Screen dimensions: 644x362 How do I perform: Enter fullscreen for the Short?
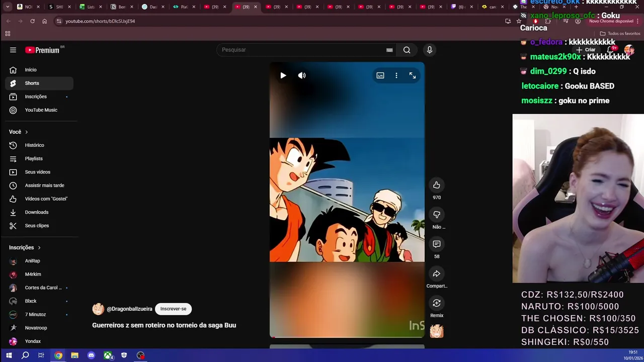[413, 75]
